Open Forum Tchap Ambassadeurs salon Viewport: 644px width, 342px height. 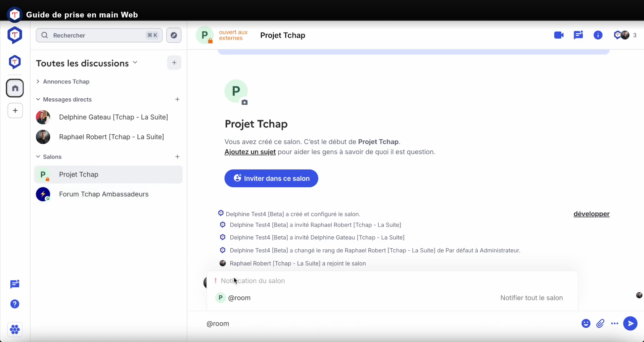(108, 194)
